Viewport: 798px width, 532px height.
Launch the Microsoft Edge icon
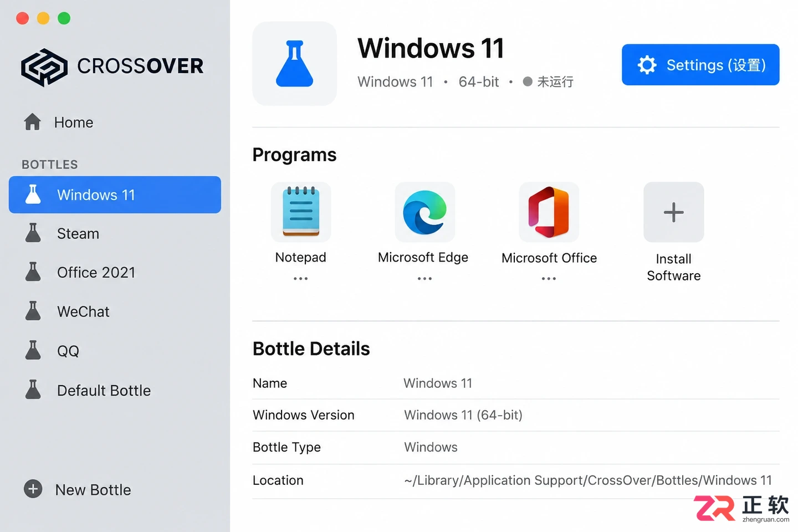click(425, 212)
